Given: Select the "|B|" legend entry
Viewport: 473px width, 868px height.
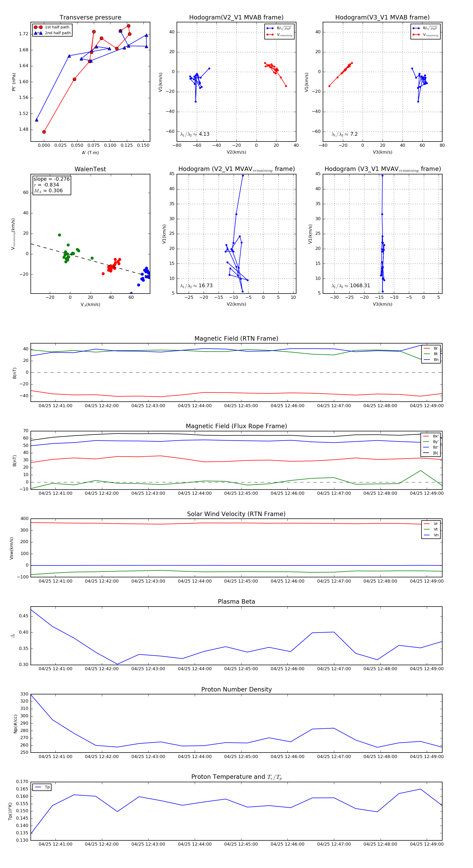Looking at the screenshot, I should (x=431, y=453).
